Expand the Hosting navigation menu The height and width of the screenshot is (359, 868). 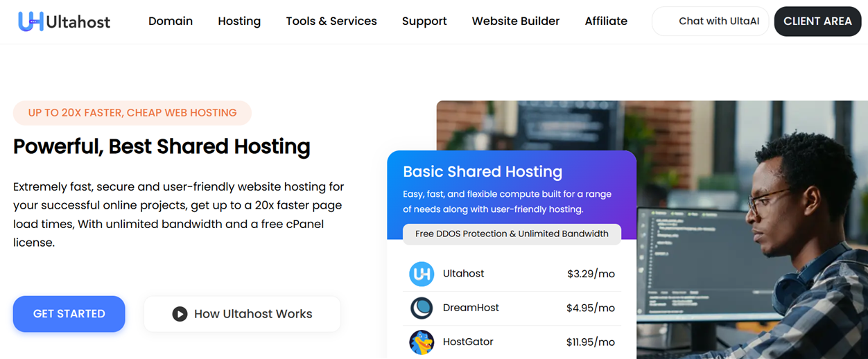click(239, 21)
